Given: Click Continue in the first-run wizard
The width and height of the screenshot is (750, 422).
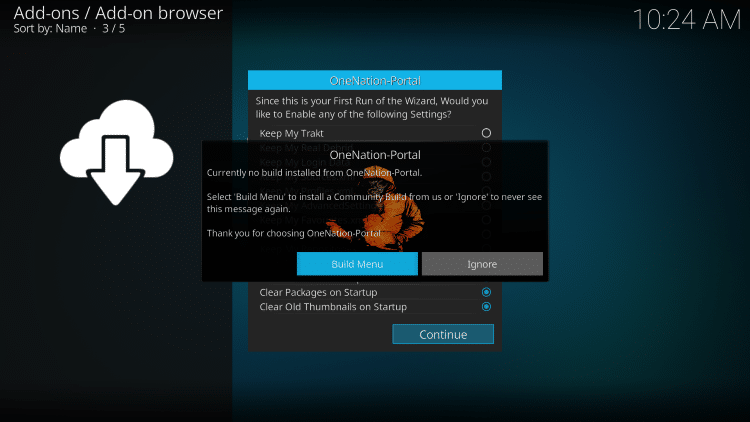Looking at the screenshot, I should [443, 334].
